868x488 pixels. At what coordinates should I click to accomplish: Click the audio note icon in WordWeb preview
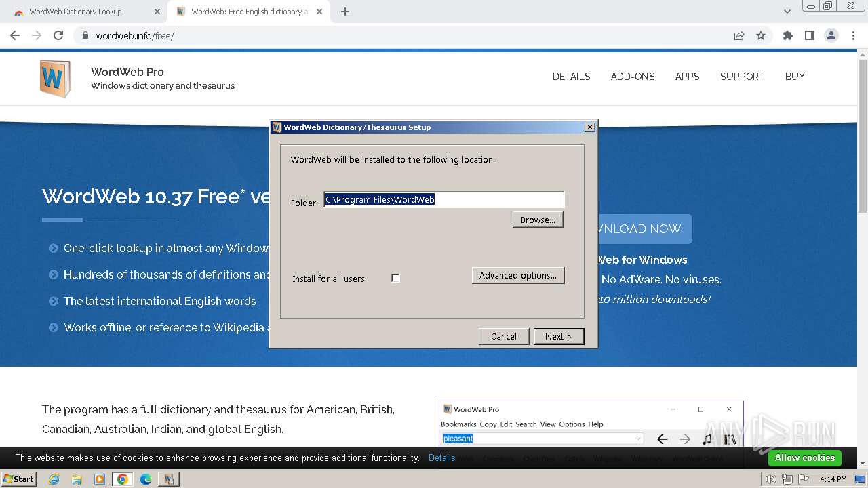(x=707, y=439)
